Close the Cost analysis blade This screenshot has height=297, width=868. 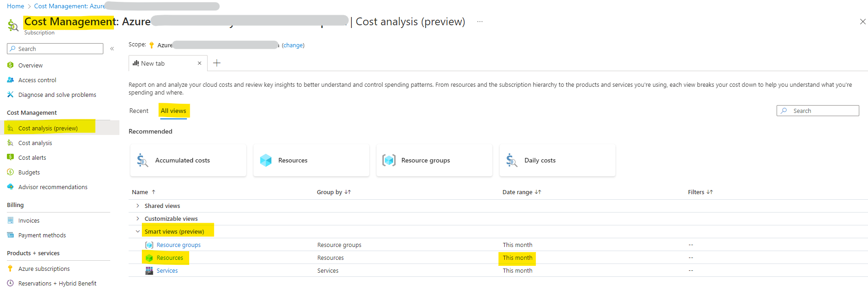coord(862,22)
